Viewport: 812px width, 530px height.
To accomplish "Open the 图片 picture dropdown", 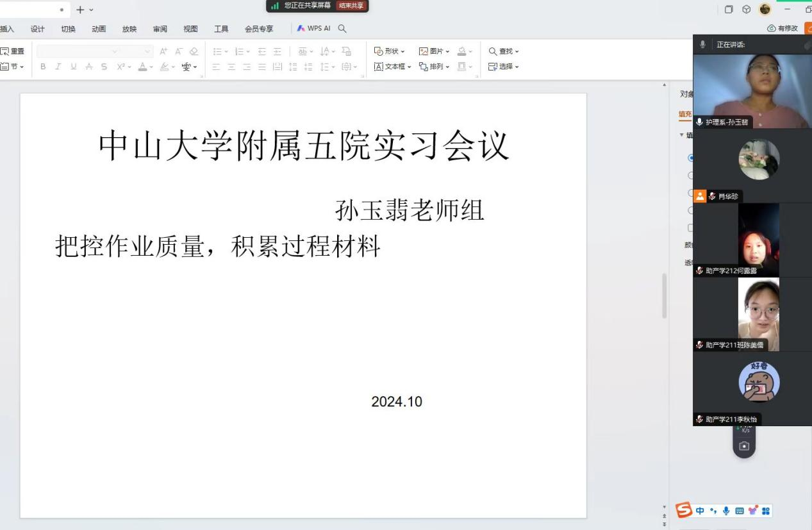I will pyautogui.click(x=435, y=51).
